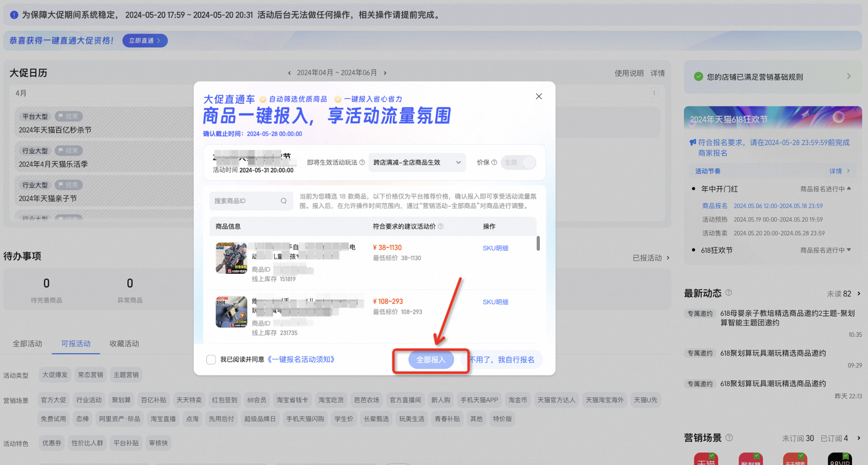Open 活动节奏 详情 link
Viewport: 868px width, 465px height.
click(x=839, y=171)
